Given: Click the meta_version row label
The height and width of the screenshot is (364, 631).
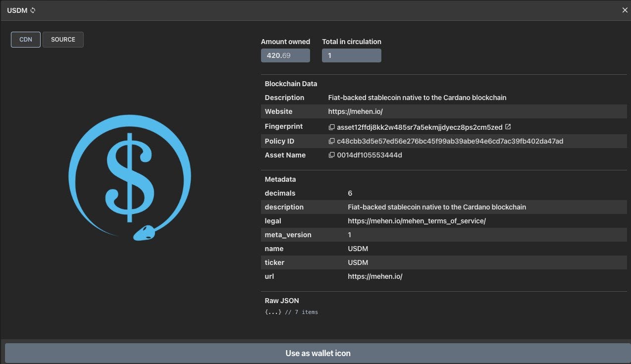Looking at the screenshot, I should pyautogui.click(x=288, y=235).
